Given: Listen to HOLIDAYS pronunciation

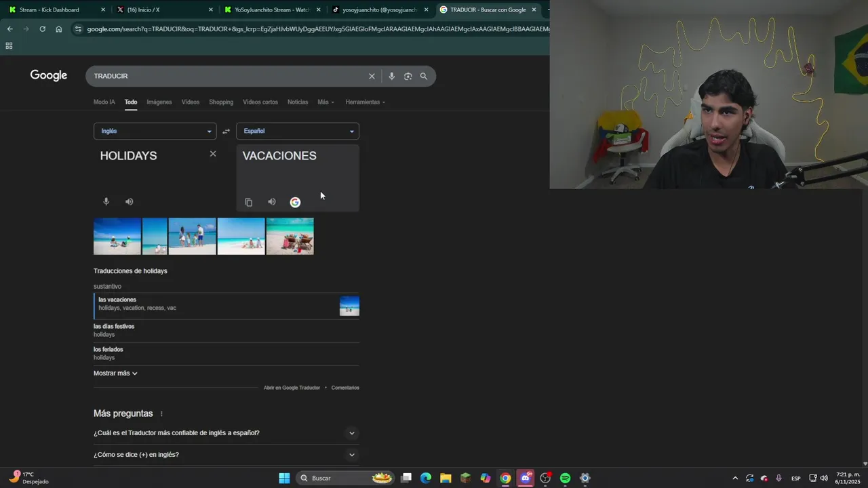Looking at the screenshot, I should pyautogui.click(x=130, y=201).
